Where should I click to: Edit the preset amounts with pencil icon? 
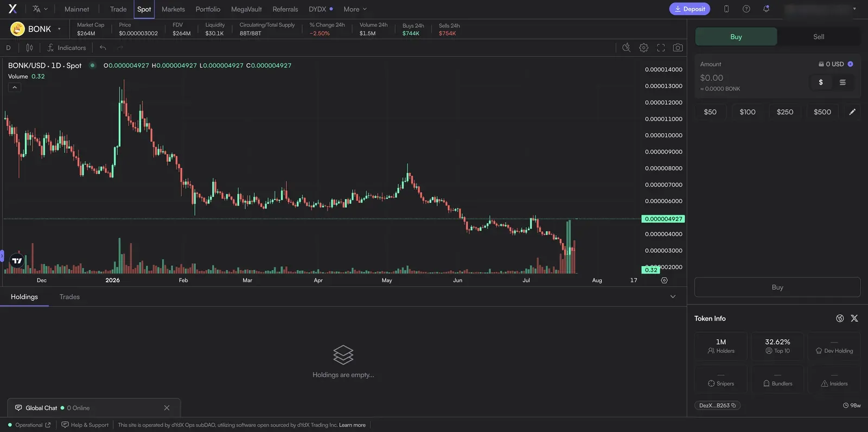pos(852,112)
